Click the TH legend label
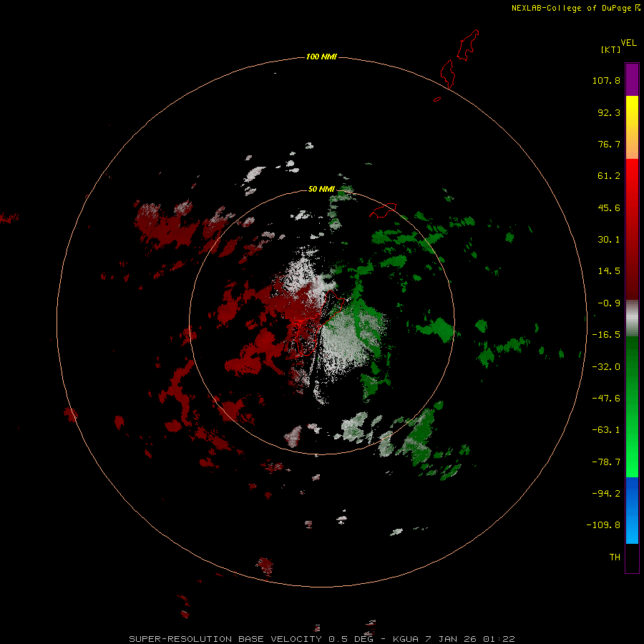The height and width of the screenshot is (644, 644). 615,557
